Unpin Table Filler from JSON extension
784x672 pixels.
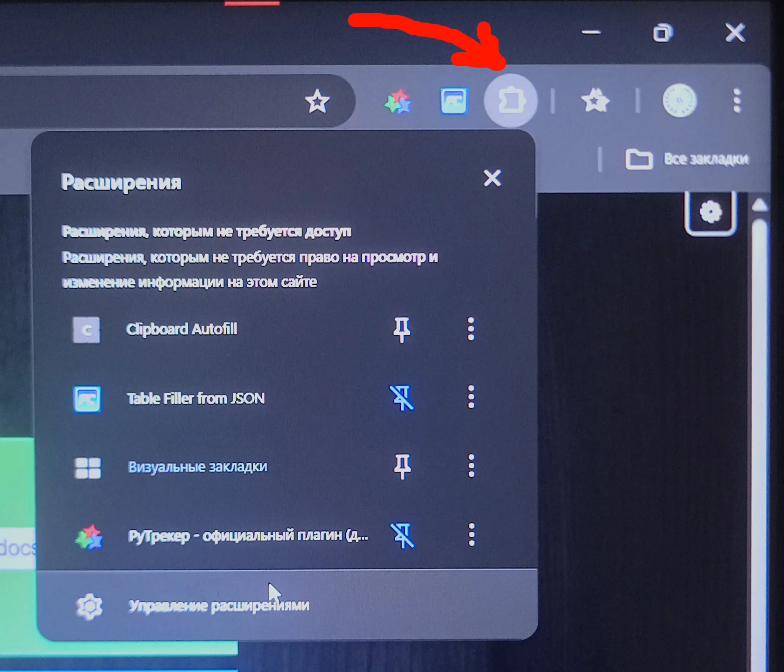(402, 398)
